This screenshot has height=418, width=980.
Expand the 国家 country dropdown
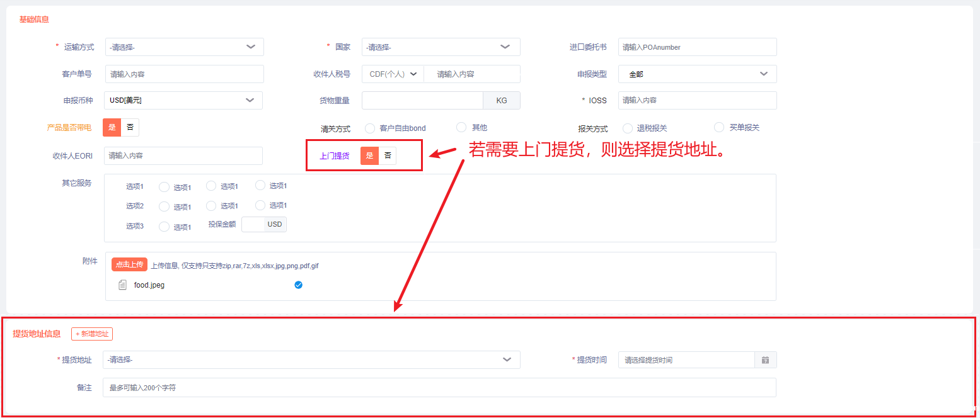441,47
